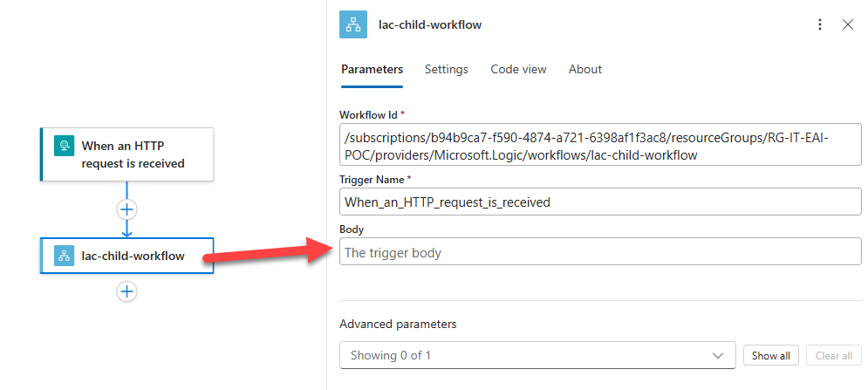Expand the Advanced parameters dropdown
This screenshot has width=868, height=390.
[537, 355]
